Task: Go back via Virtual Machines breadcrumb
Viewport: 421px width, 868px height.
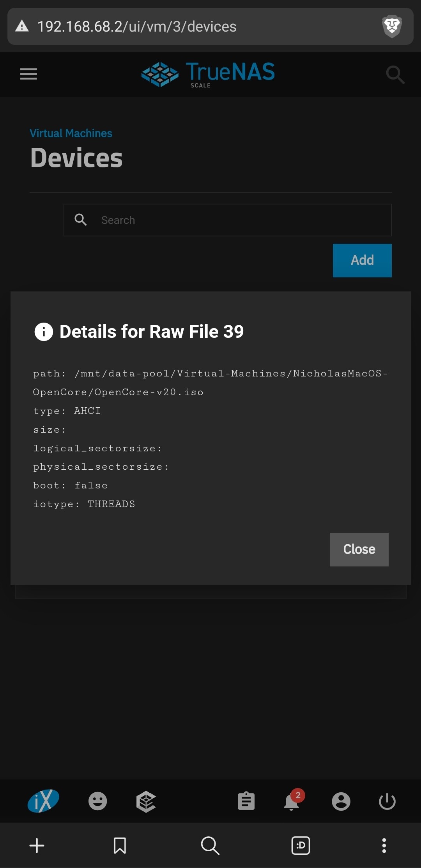Action: [x=71, y=133]
